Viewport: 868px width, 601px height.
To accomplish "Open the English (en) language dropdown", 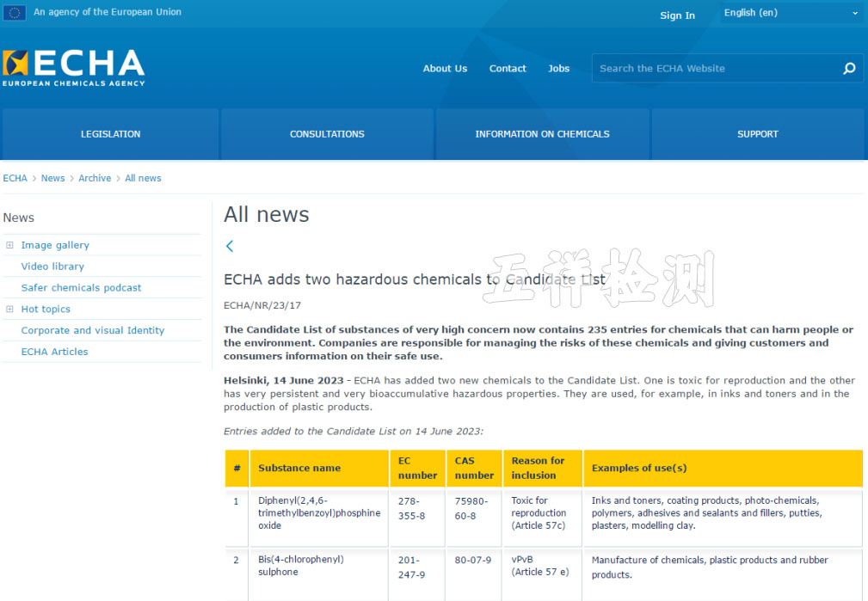I will point(791,13).
